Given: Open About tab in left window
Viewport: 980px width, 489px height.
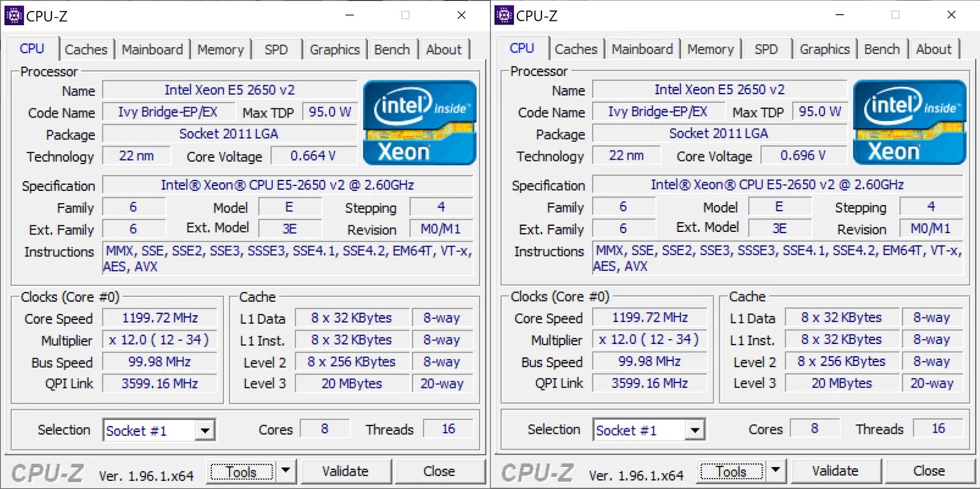Looking at the screenshot, I should click(x=443, y=50).
